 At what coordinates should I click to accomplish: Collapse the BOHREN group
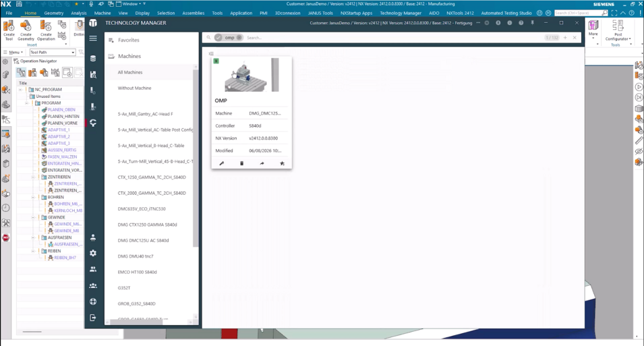pos(34,197)
